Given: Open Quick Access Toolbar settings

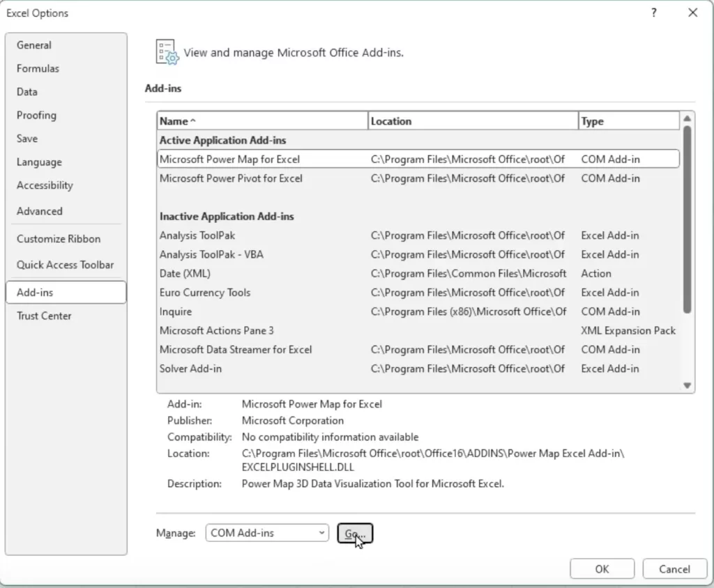Looking at the screenshot, I should tap(66, 265).
